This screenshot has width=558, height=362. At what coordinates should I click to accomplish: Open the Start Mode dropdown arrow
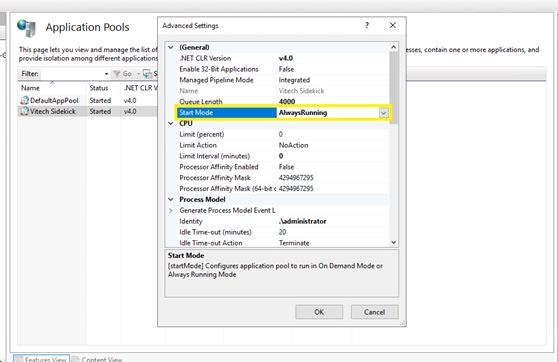click(383, 113)
